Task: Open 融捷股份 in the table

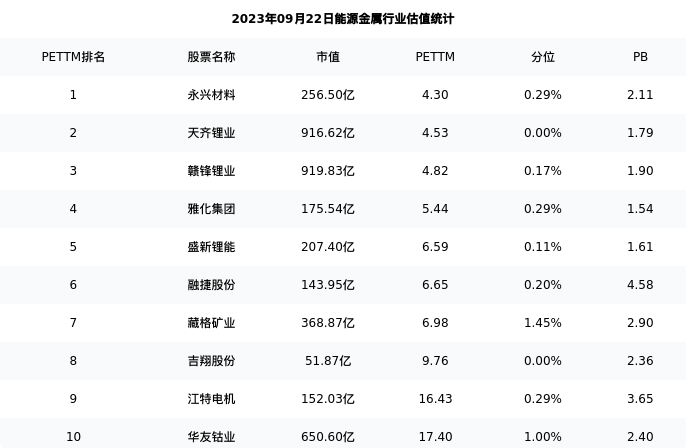Action: [211, 285]
